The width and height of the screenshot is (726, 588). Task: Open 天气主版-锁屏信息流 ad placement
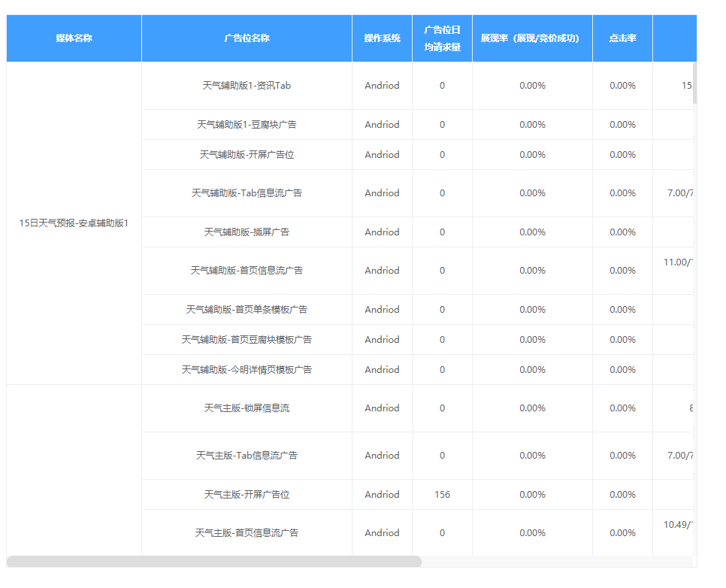(246, 408)
